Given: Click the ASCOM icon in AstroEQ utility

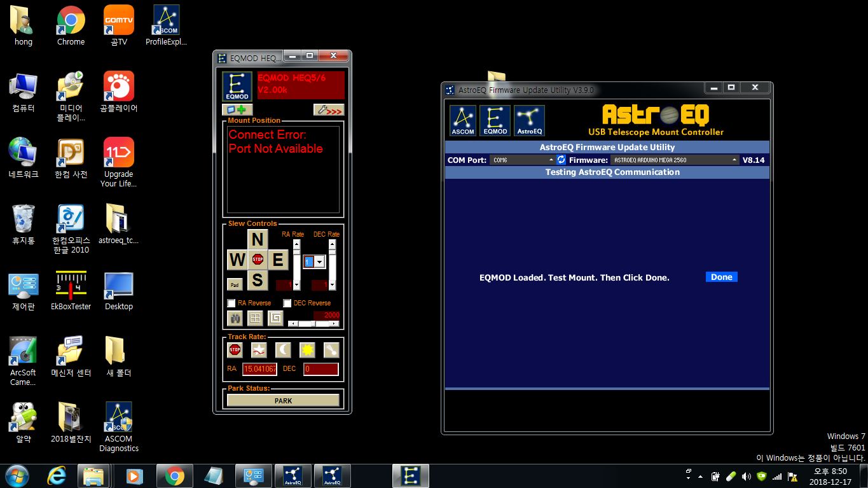Looking at the screenshot, I should pyautogui.click(x=463, y=121).
